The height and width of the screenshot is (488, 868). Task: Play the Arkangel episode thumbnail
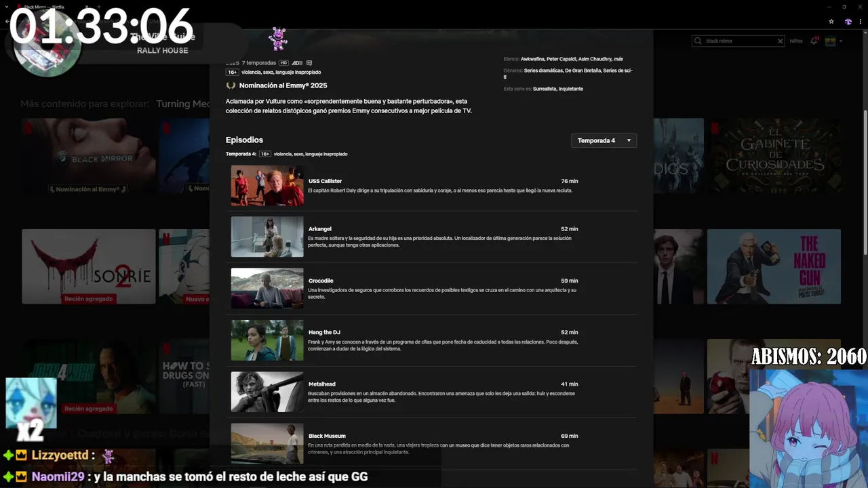267,237
